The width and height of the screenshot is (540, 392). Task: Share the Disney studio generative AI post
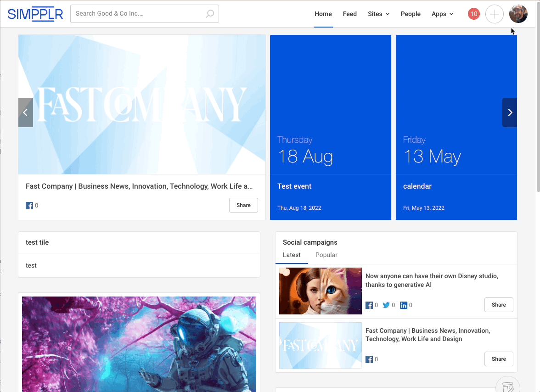tap(498, 305)
